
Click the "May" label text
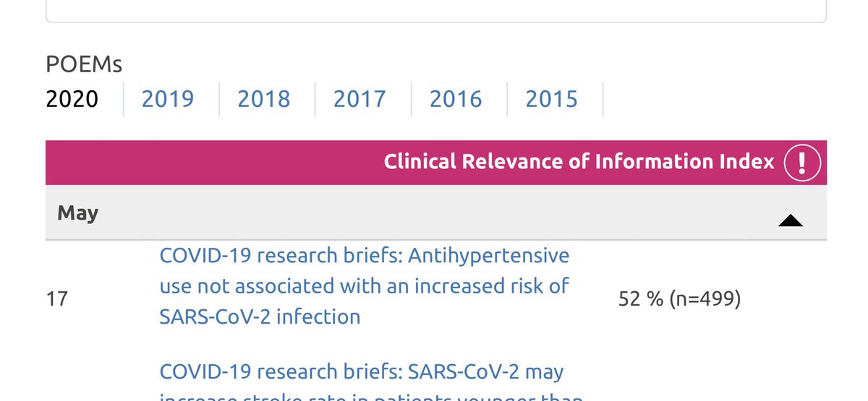tap(77, 213)
